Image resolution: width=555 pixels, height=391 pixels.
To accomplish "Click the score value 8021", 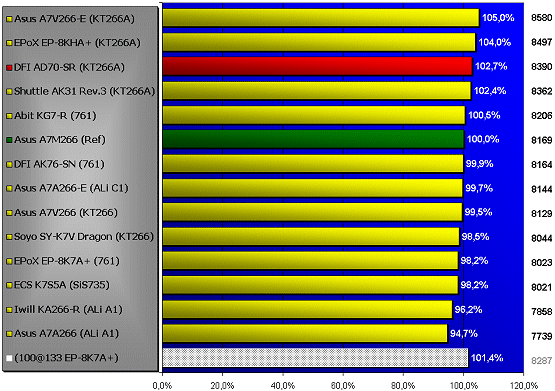I will pos(542,287).
